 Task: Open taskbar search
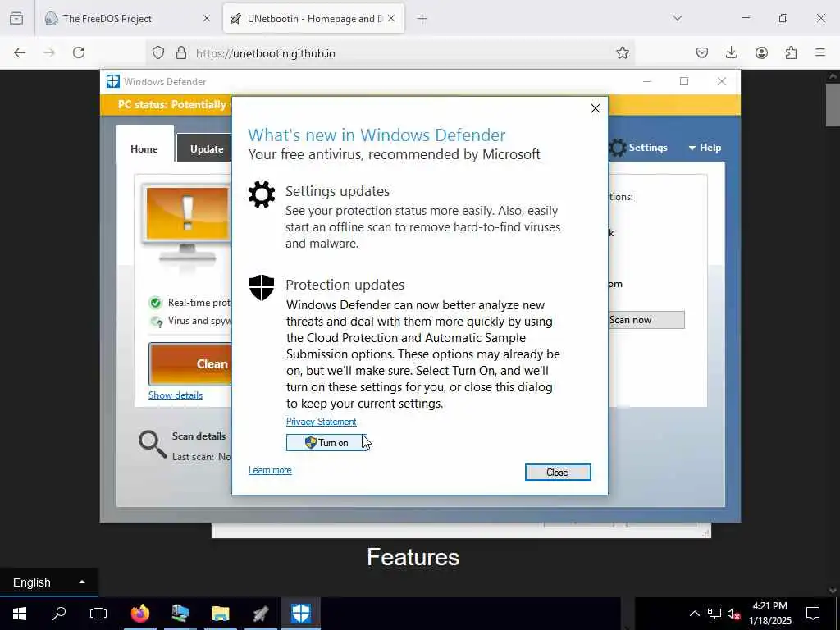click(x=59, y=614)
